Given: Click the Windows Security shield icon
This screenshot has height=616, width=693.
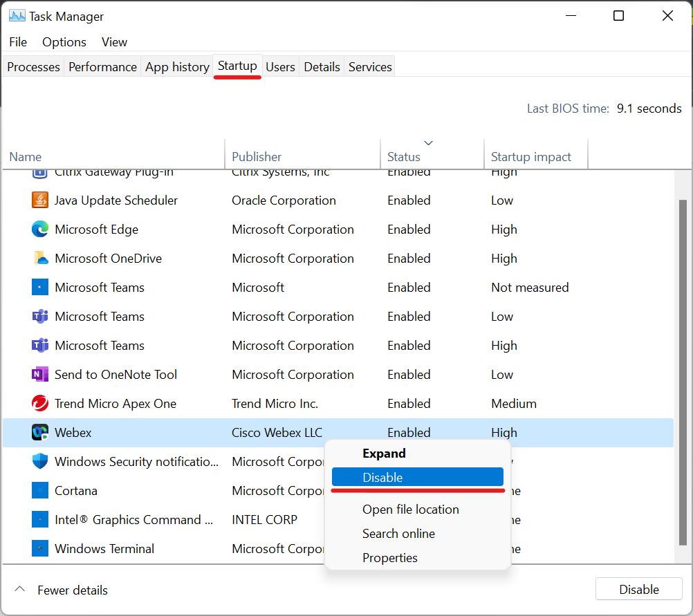Looking at the screenshot, I should click(x=40, y=461).
